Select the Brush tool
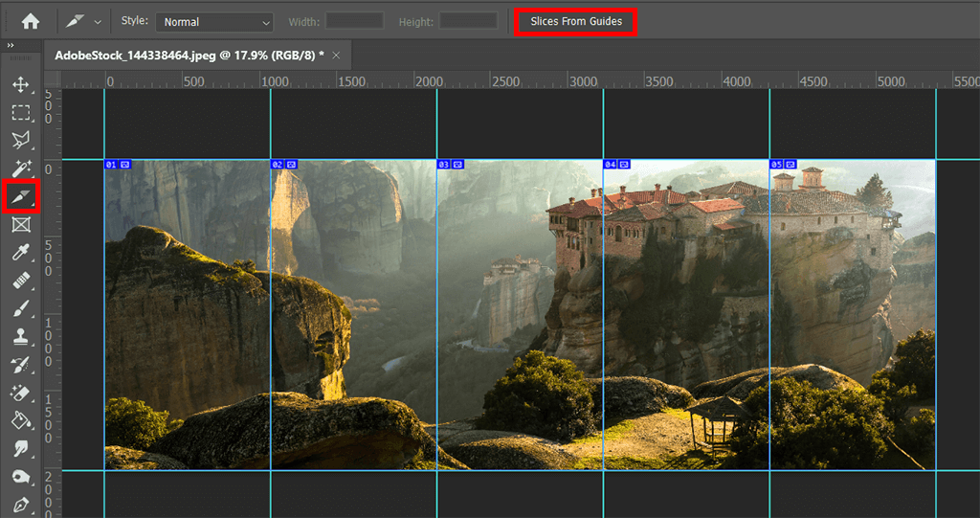980x518 pixels. click(21, 308)
